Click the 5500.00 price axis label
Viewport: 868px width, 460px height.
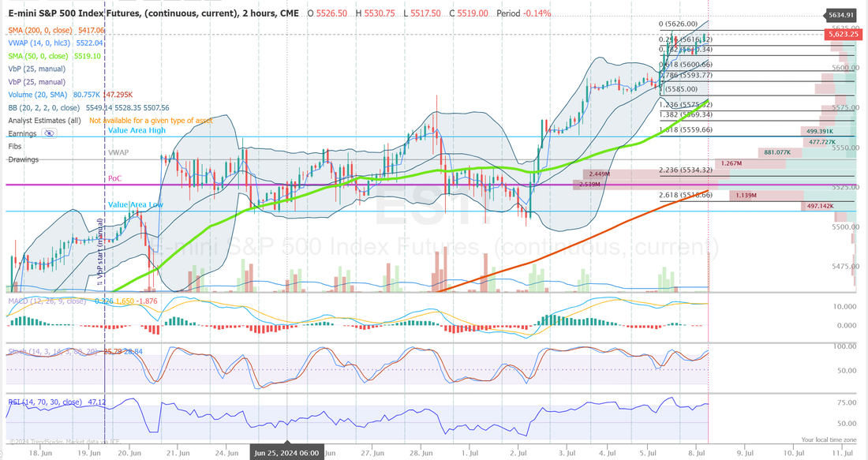click(846, 227)
